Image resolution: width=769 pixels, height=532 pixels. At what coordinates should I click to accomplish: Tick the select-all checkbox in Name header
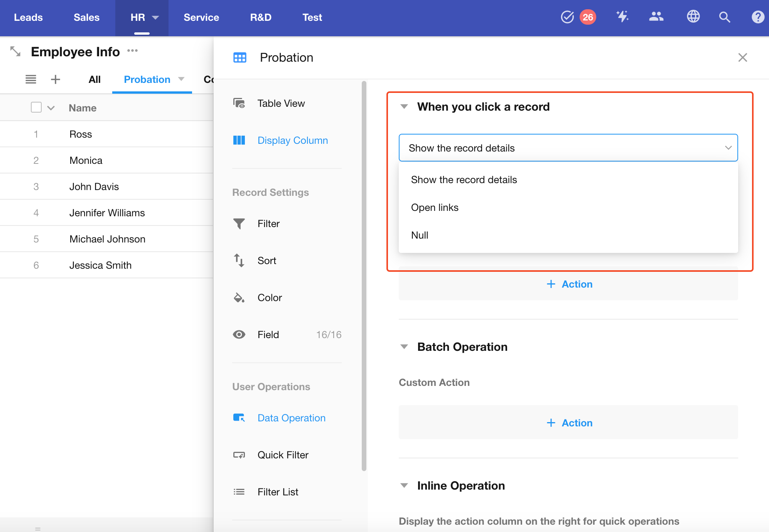coord(36,108)
